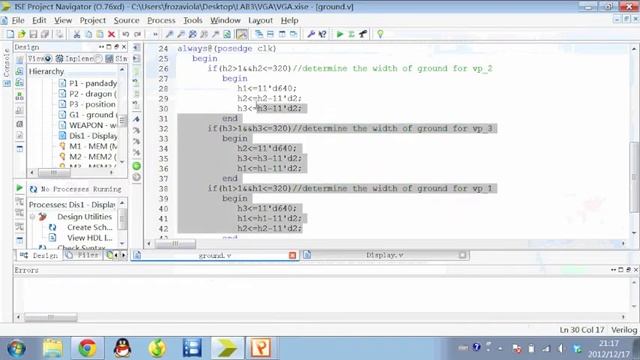This screenshot has height=360, width=640.
Task: Click the What's This help cursor icon
Action: pyautogui.click(x=322, y=34)
